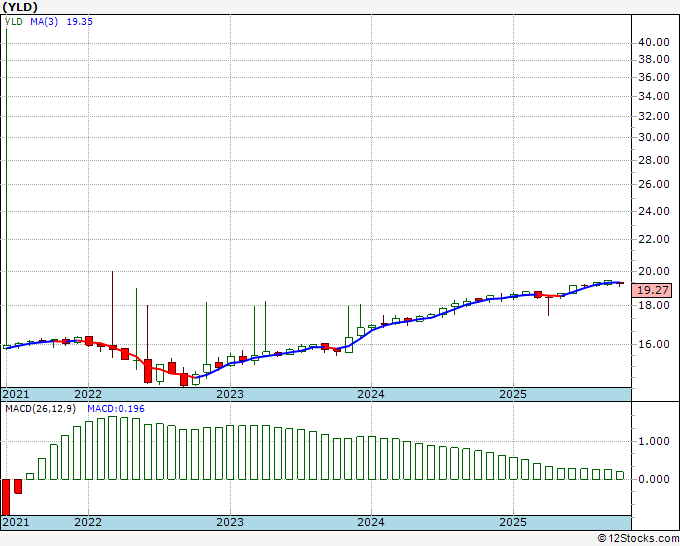Click the 0.000 MACD axis label
The width and height of the screenshot is (680, 546).
654,479
